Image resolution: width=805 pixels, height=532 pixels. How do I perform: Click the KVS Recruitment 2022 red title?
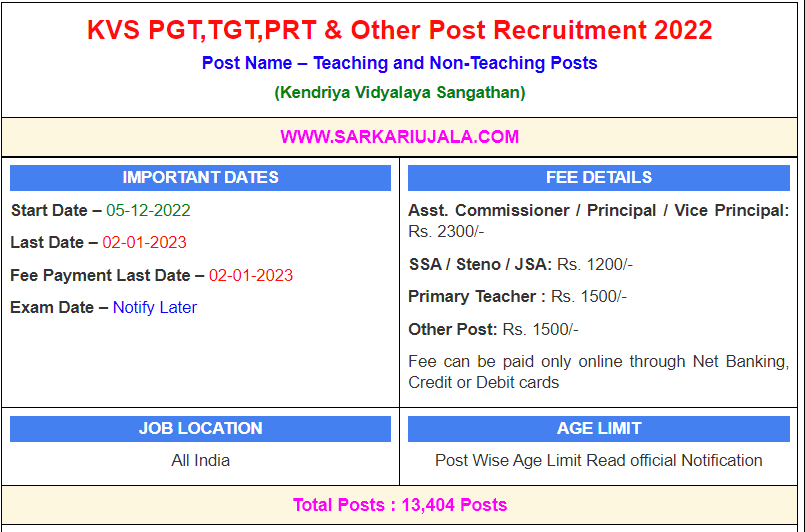pyautogui.click(x=400, y=30)
